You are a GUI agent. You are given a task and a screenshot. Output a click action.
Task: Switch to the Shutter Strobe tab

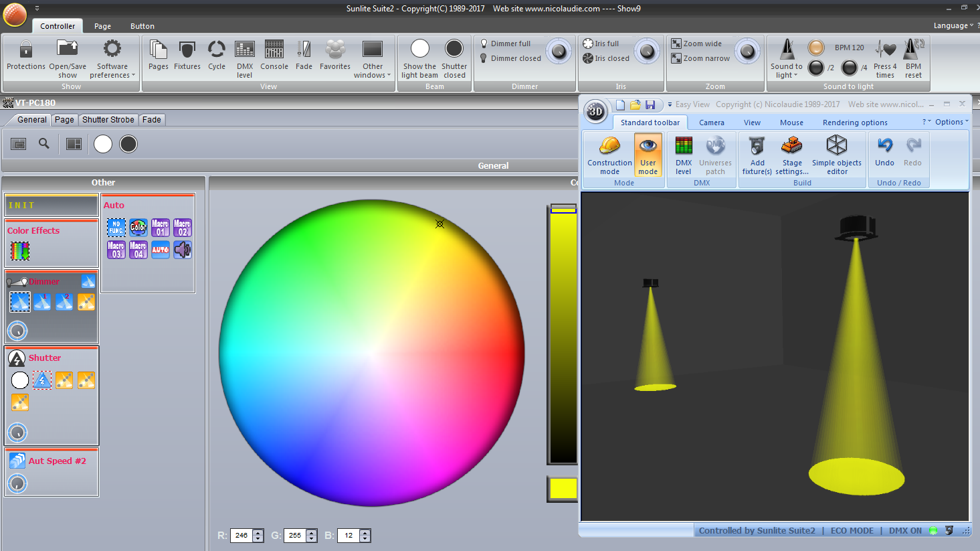point(108,119)
